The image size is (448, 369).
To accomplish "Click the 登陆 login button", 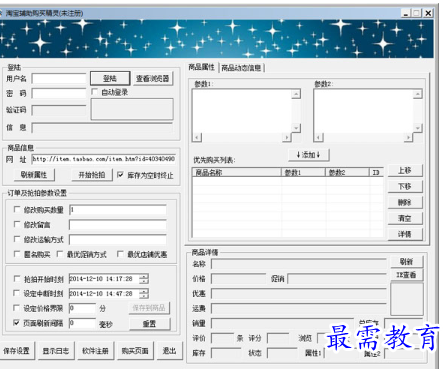I will pyautogui.click(x=110, y=78).
